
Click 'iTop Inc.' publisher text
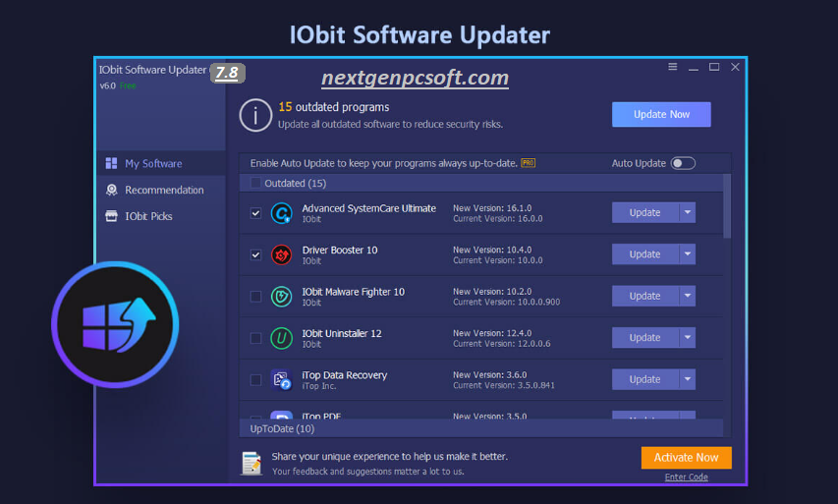click(319, 386)
